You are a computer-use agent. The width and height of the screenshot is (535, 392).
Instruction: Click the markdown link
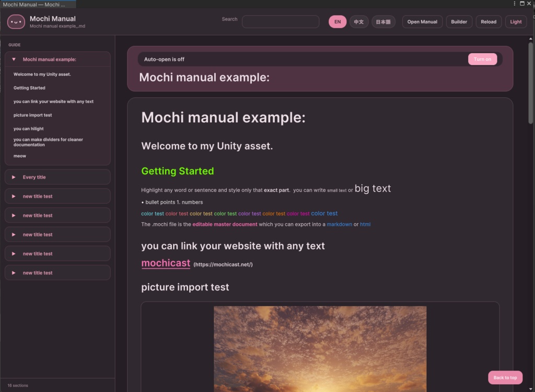tap(339, 224)
